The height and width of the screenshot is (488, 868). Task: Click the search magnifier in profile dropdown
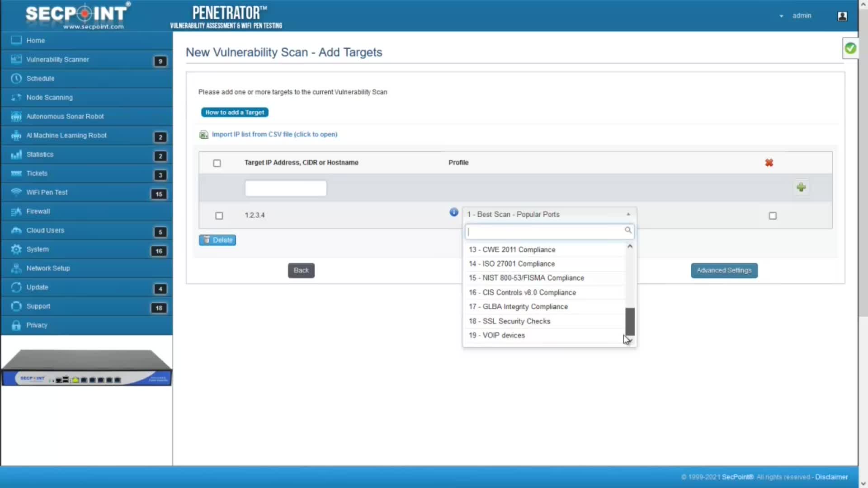628,230
